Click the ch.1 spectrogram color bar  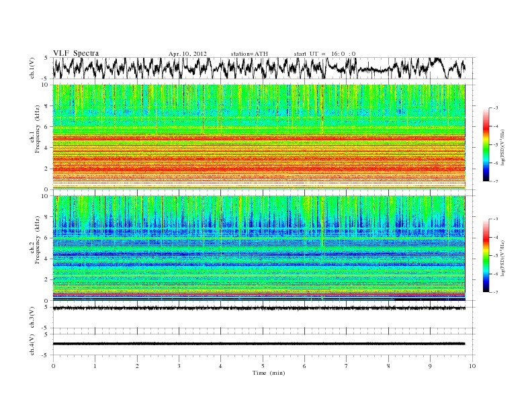pos(486,145)
